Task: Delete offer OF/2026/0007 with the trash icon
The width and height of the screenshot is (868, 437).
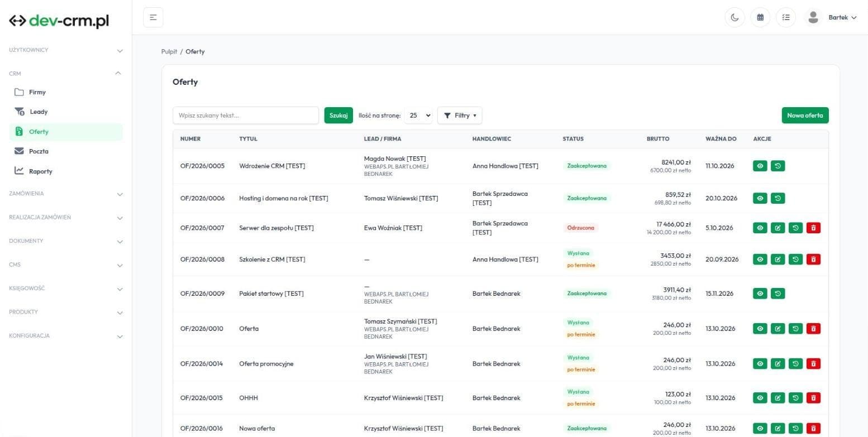Action: (813, 228)
